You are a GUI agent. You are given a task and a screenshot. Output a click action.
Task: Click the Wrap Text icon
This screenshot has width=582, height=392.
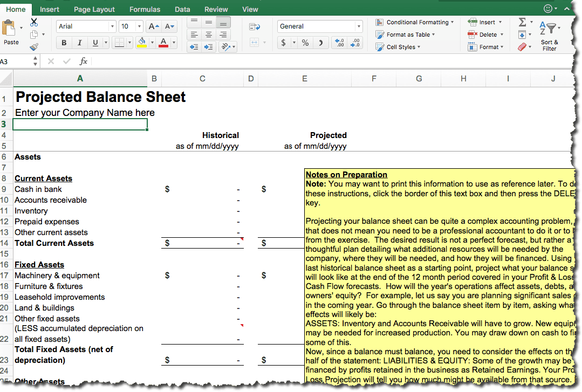(255, 26)
